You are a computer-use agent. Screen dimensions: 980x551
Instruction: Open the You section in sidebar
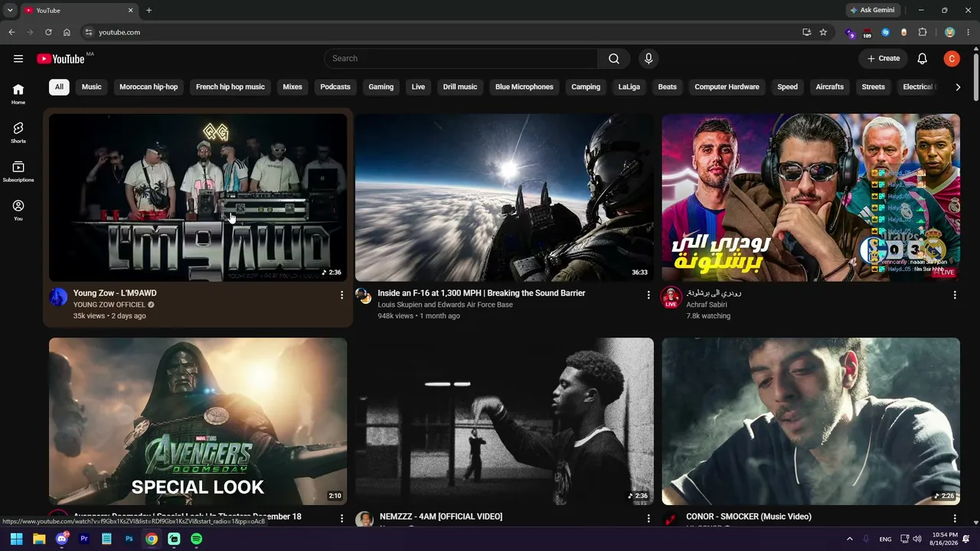click(x=18, y=210)
